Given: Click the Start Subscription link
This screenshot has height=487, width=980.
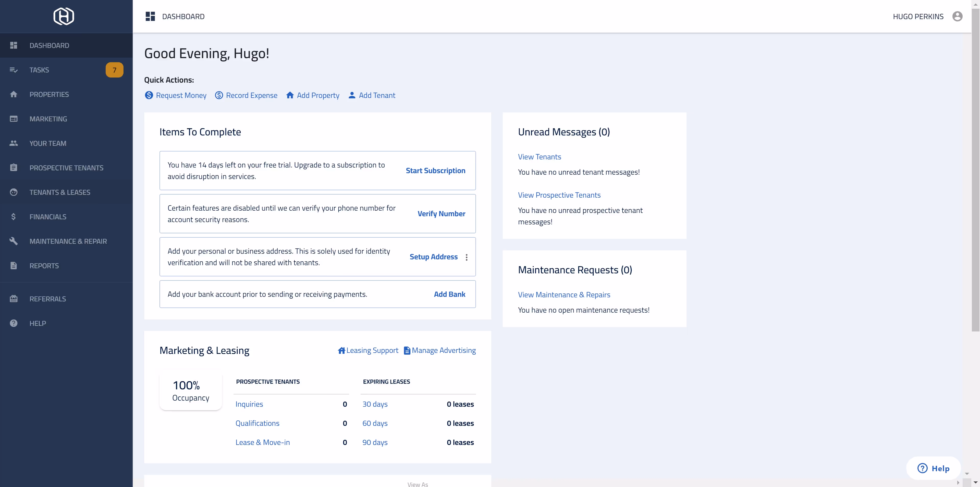Looking at the screenshot, I should pos(435,171).
